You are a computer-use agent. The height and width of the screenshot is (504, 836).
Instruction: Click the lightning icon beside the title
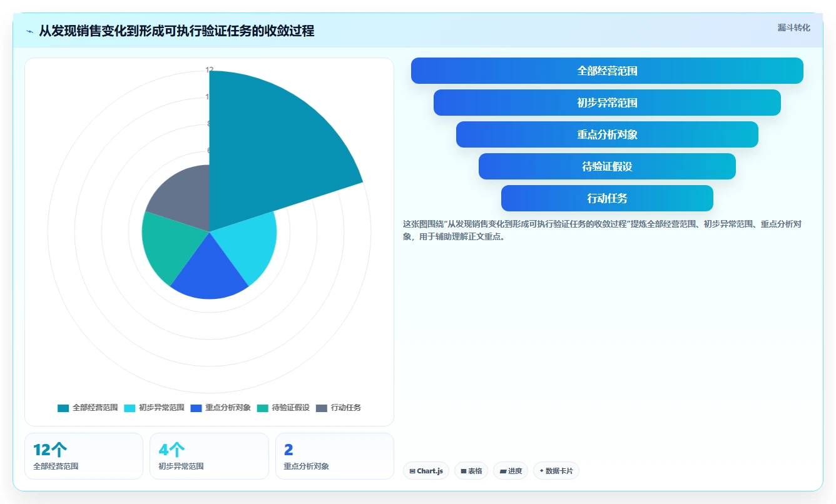(30, 31)
